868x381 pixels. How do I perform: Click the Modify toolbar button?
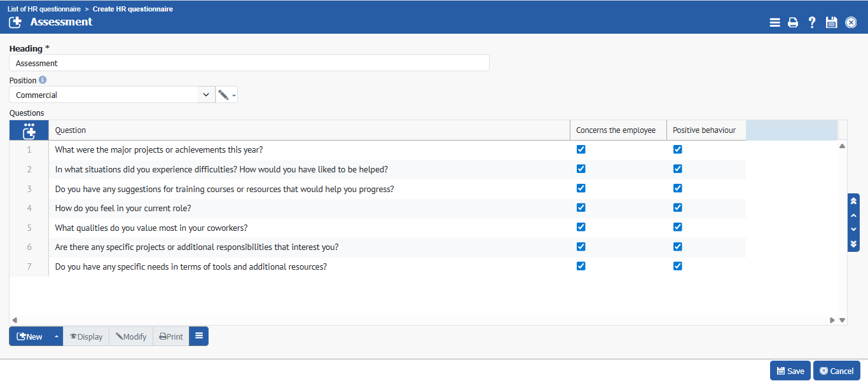pyautogui.click(x=131, y=336)
